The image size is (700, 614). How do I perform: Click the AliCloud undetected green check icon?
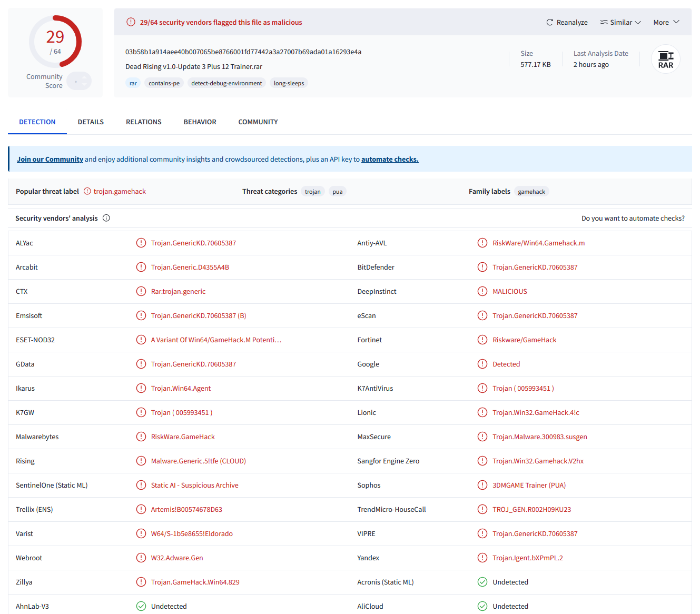(482, 606)
